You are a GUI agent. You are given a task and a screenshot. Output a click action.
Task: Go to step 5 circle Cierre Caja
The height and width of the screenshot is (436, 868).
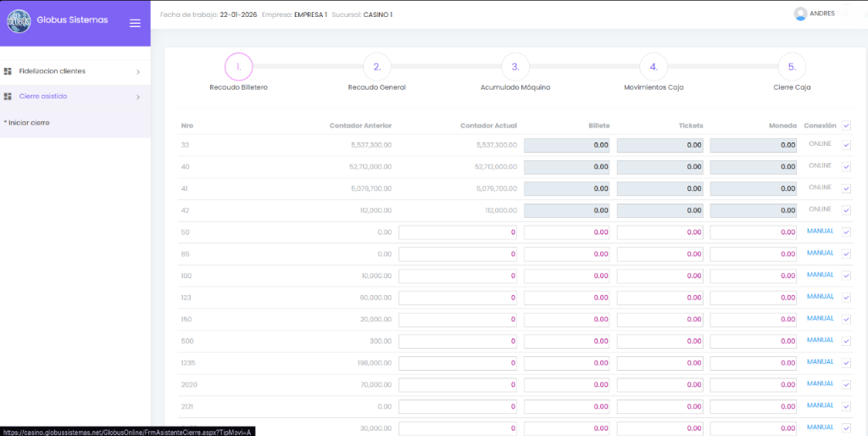point(791,66)
